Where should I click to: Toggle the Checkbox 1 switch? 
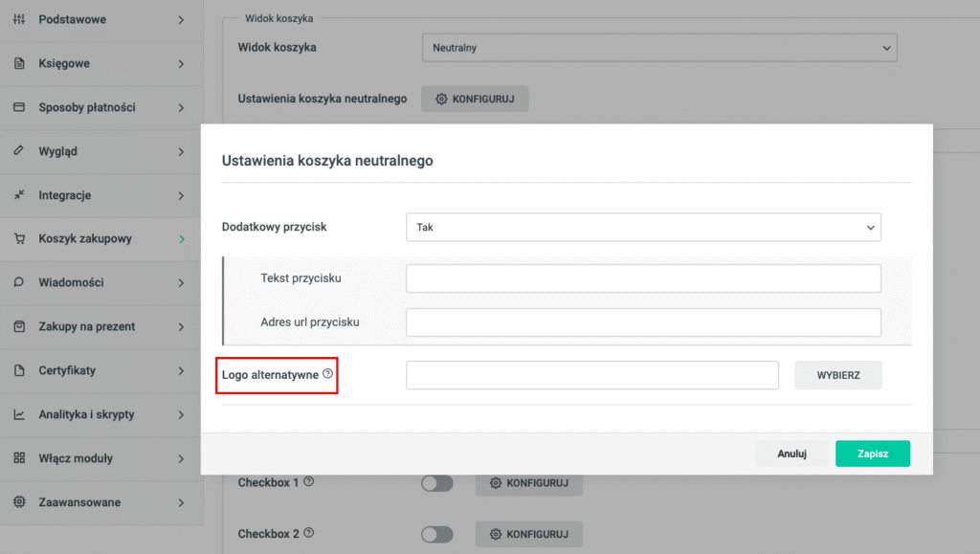pos(436,483)
